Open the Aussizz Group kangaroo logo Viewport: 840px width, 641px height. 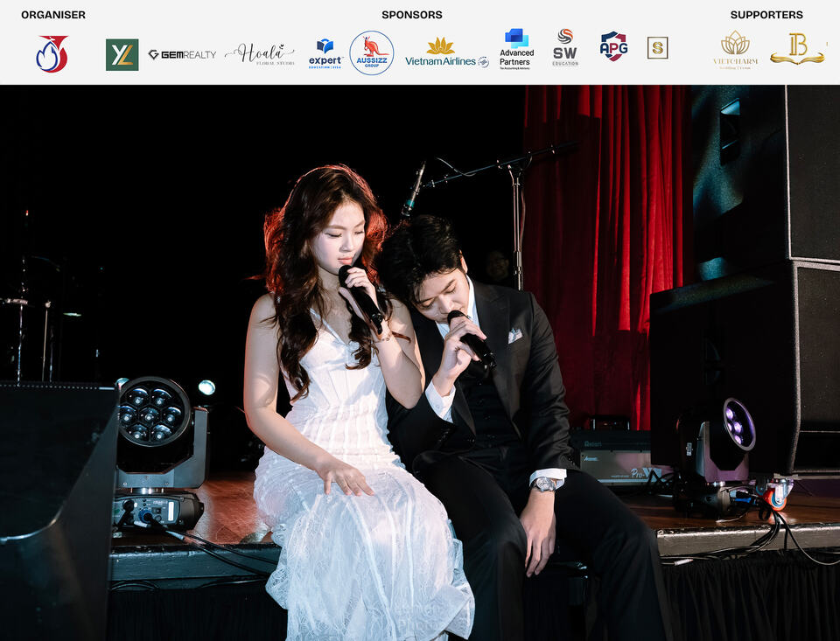372,53
